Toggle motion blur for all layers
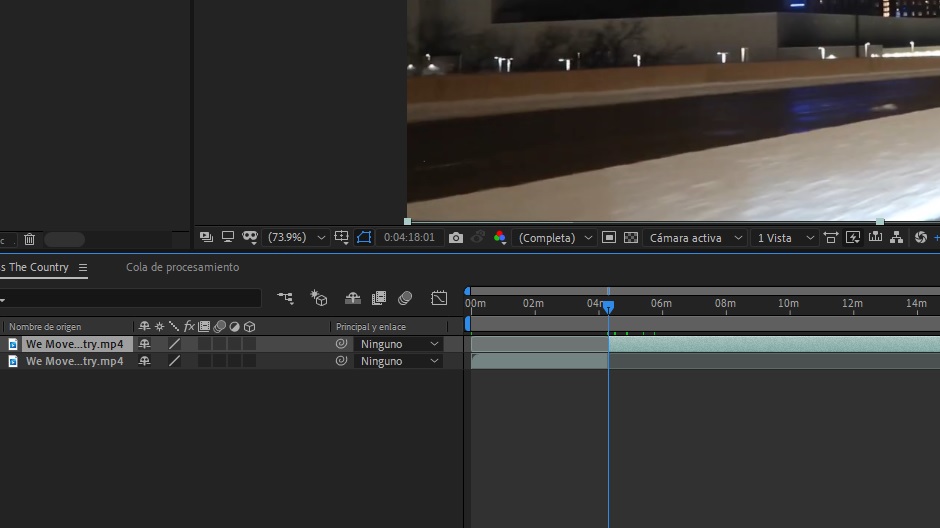Viewport: 940px width, 528px height. (405, 298)
